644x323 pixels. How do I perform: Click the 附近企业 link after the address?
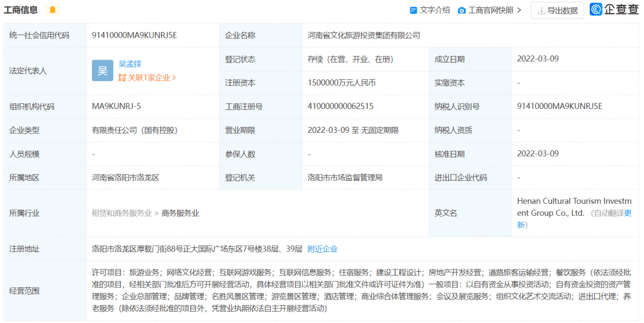(322, 249)
